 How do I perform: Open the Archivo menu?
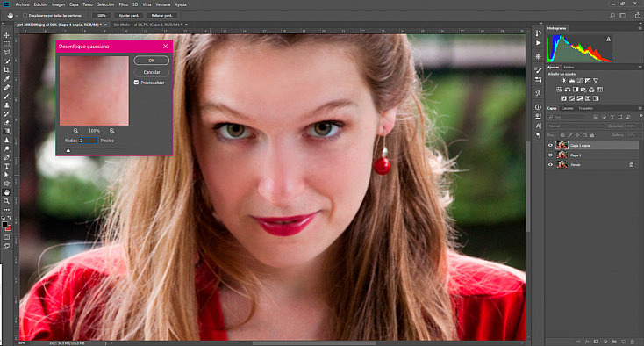point(22,4)
